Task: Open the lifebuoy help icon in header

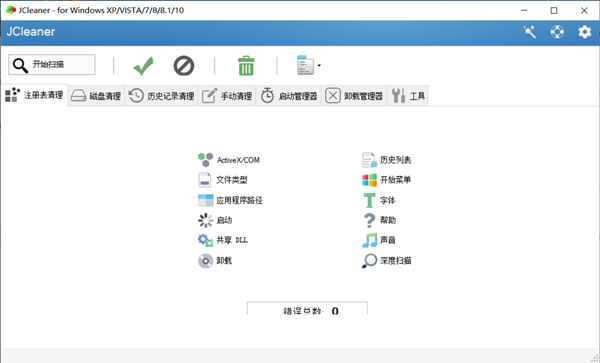Action: click(x=557, y=32)
